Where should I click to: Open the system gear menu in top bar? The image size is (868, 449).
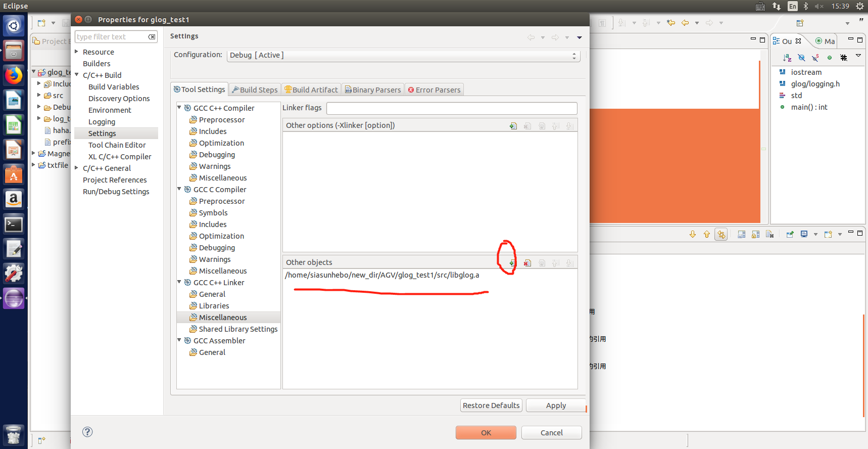(860, 6)
